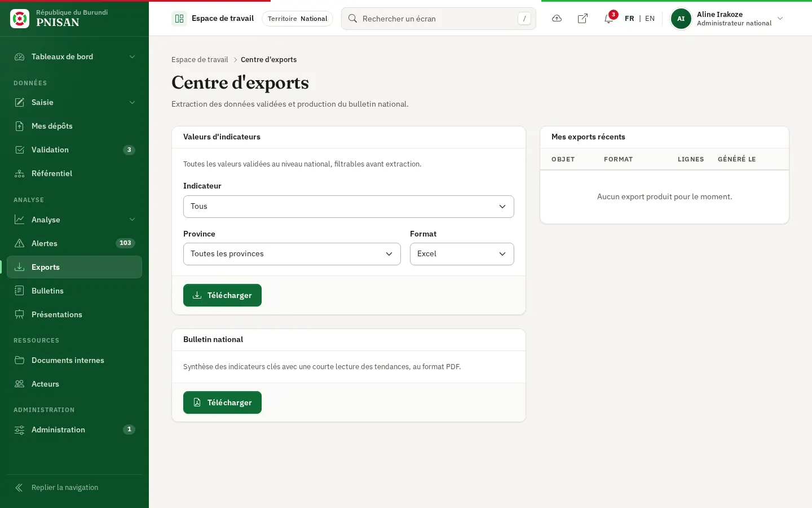Click Replier la navigation label
Viewport: 812px width, 508px height.
pyautogui.click(x=65, y=488)
